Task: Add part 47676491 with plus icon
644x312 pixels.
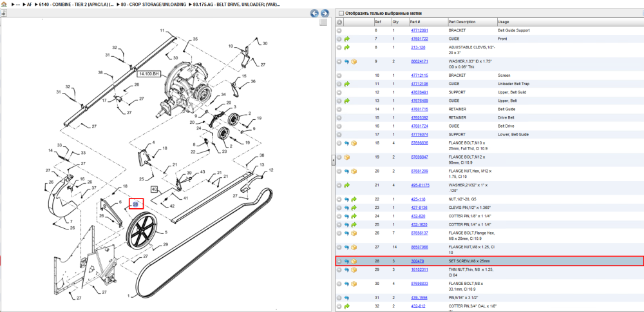Action: click(339, 92)
